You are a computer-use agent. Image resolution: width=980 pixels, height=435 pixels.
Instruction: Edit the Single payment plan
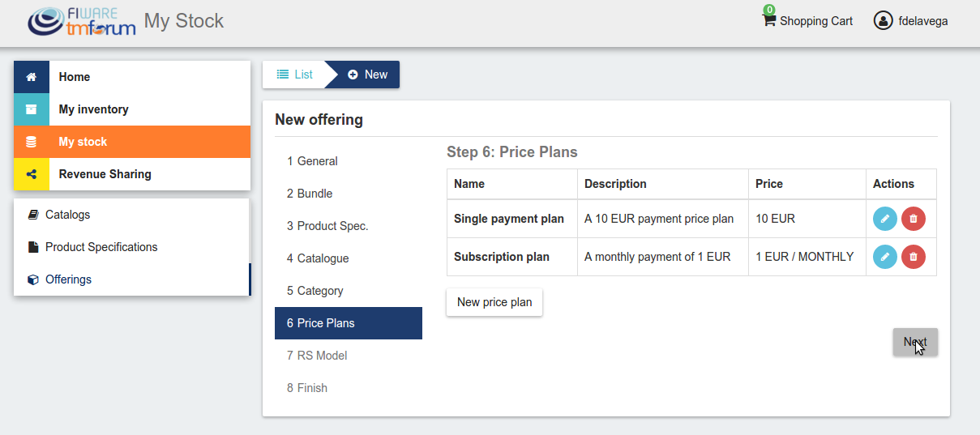click(x=885, y=219)
